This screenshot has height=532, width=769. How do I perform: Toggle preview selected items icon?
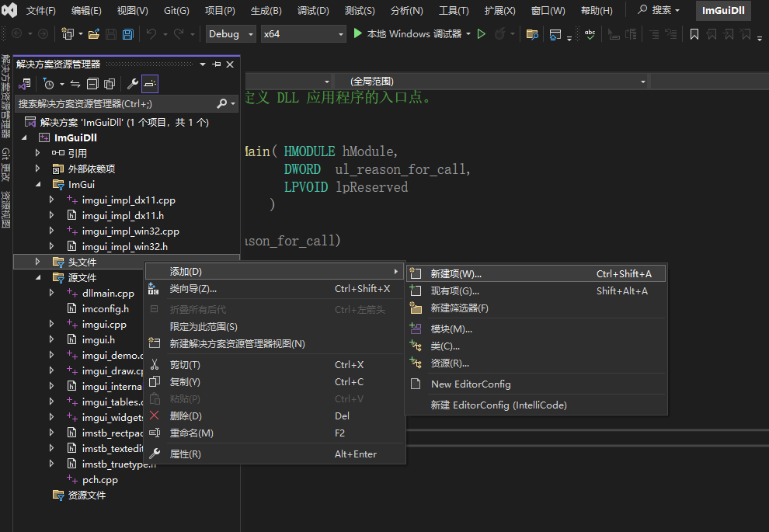(x=150, y=84)
